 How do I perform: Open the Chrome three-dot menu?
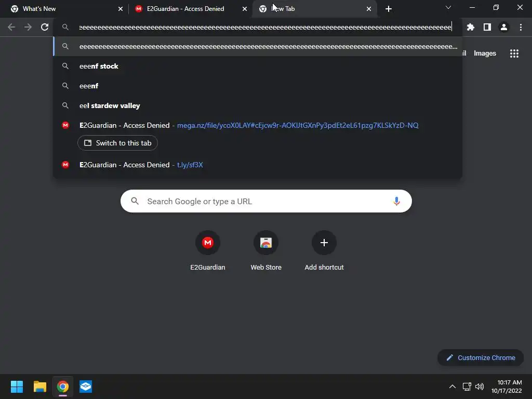[x=521, y=27]
